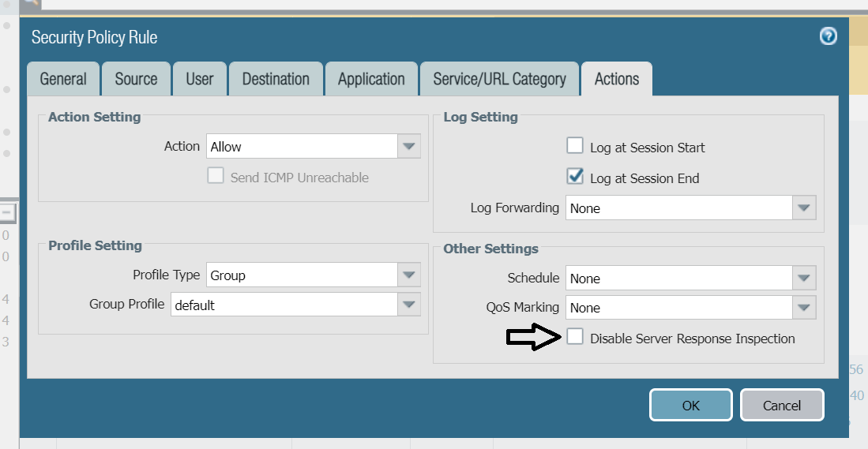The width and height of the screenshot is (868, 449).
Task: Switch to the General tab
Action: point(63,79)
